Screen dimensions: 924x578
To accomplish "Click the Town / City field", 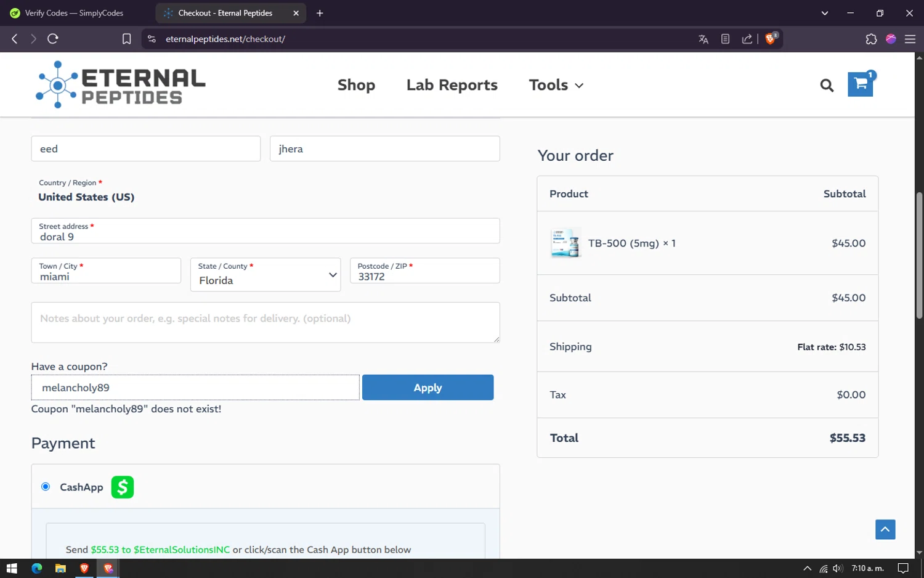I will pyautogui.click(x=106, y=271).
